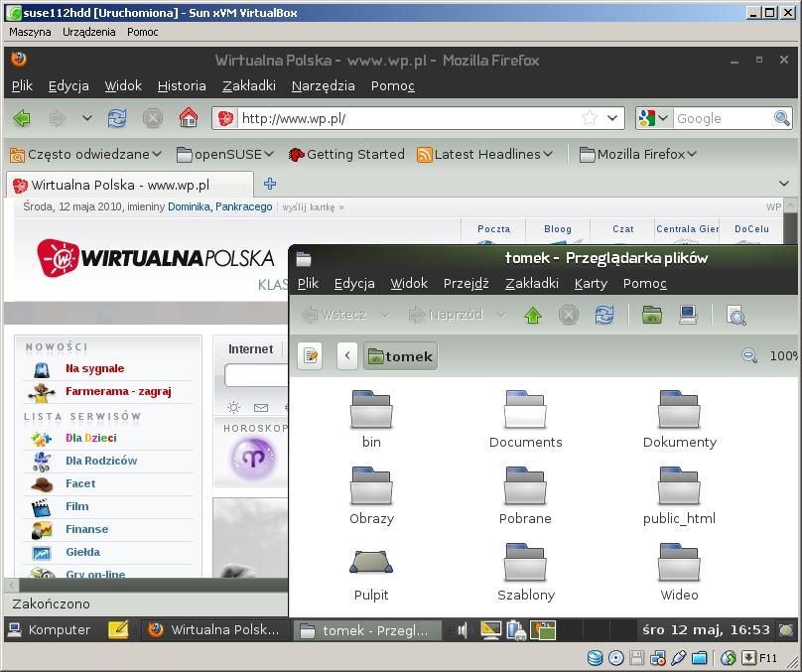Click the Farmerama - zagraj link
Screen dimensions: 802x672
pos(118,391)
